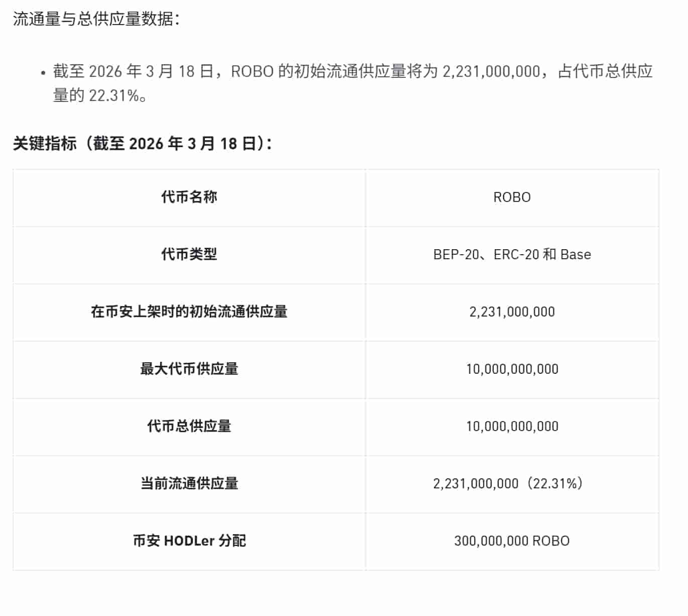Click the 代币总供应量 label cell
Viewport: 688px width, 616px height.
(x=189, y=427)
